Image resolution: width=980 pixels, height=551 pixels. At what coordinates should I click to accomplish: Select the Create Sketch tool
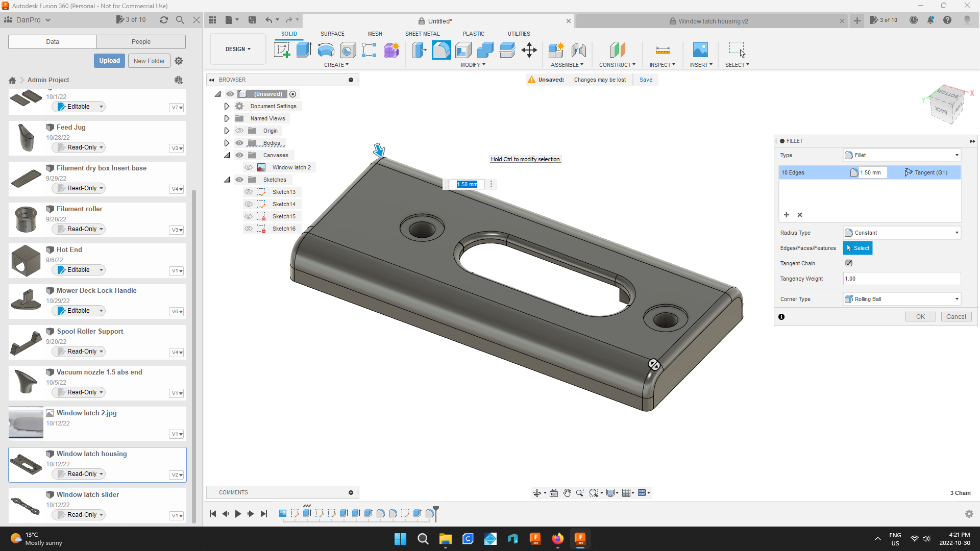click(282, 50)
